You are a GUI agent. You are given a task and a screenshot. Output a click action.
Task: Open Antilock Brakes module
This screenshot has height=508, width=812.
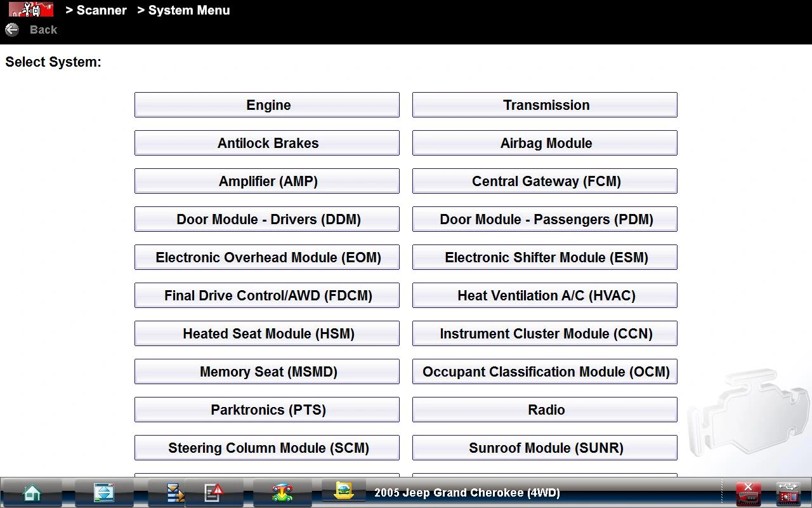[x=267, y=143]
